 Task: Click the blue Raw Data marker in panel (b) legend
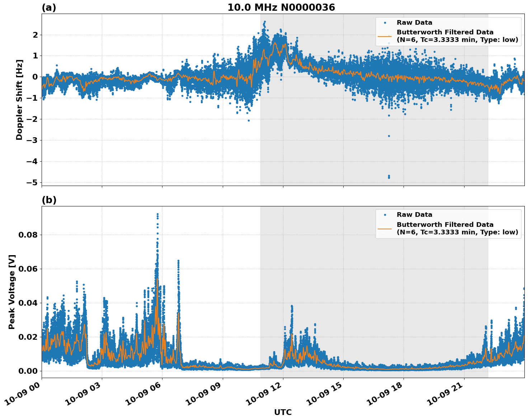tap(385, 215)
